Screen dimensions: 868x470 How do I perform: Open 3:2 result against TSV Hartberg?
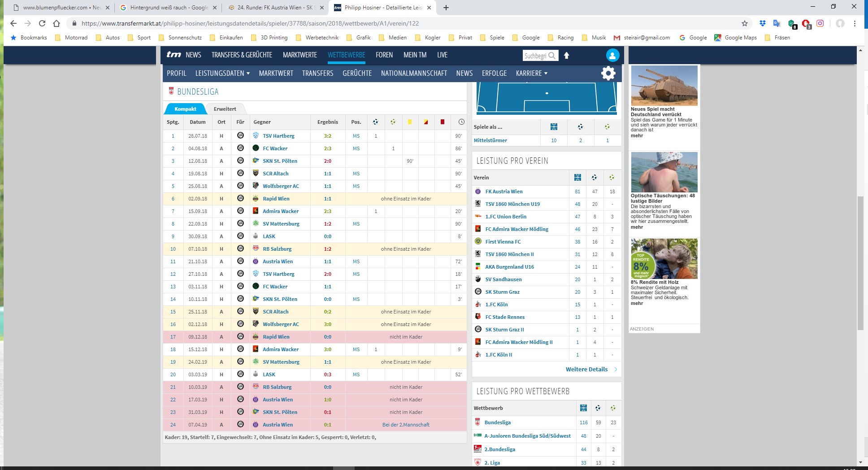coord(327,136)
